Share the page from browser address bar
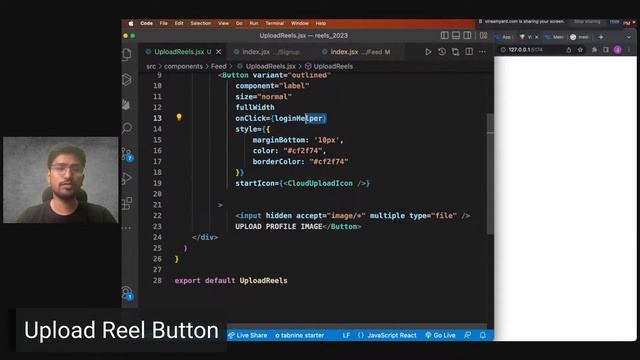Image resolution: width=640 pixels, height=360 pixels. [569, 50]
